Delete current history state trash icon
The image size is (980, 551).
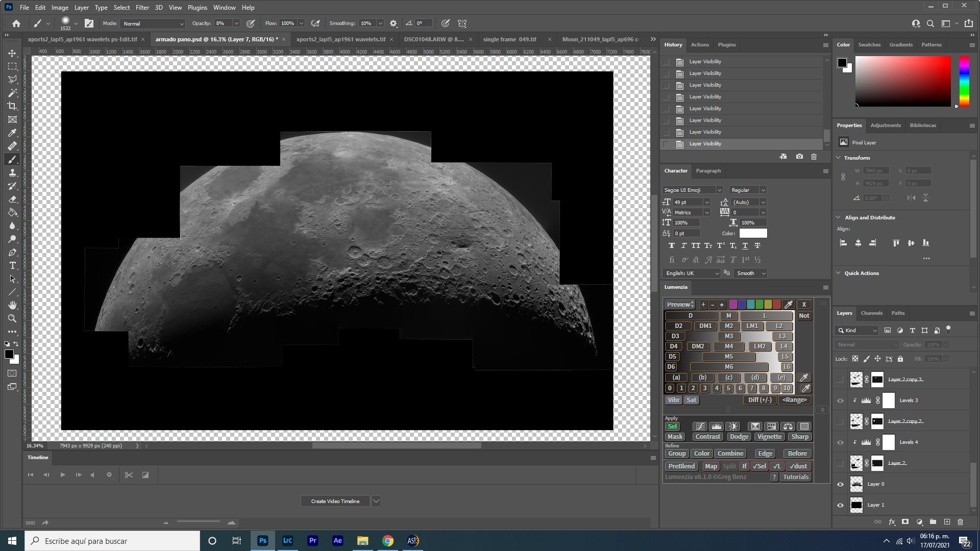coord(814,157)
